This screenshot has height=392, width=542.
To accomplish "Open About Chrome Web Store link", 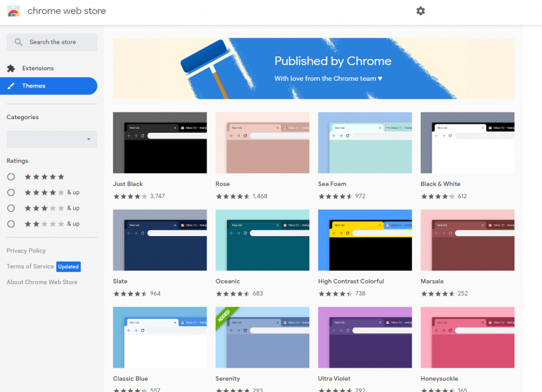I will pos(42,282).
